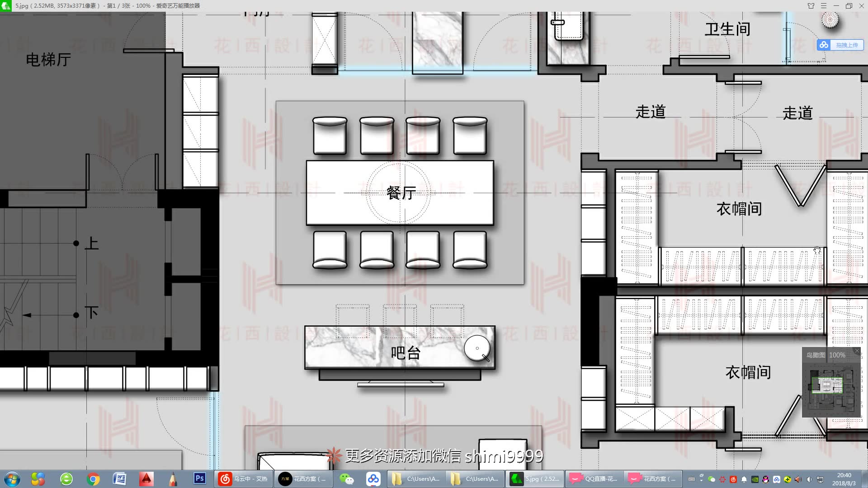The height and width of the screenshot is (488, 868).
Task: Open Baidu Netdisk from taskbar
Action: pos(373,479)
